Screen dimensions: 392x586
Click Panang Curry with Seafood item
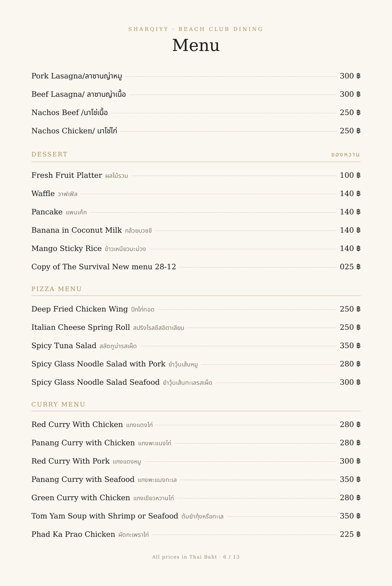(196, 479)
